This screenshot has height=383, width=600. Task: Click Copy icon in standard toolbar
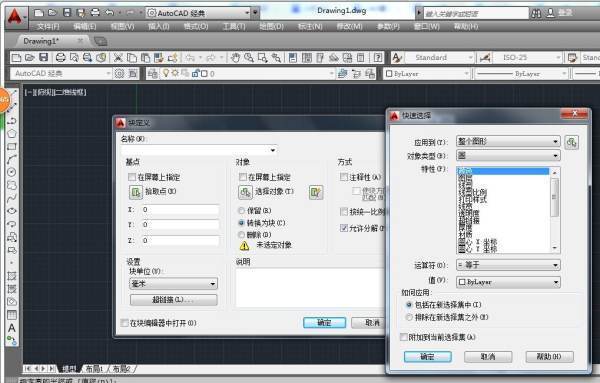click(132, 58)
